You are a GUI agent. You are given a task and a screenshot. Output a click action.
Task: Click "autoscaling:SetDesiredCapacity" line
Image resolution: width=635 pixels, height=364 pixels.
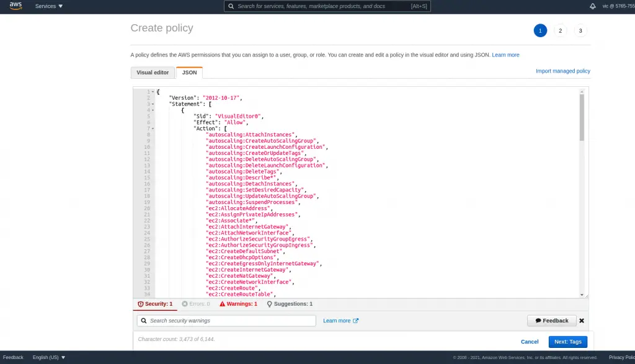255,190
